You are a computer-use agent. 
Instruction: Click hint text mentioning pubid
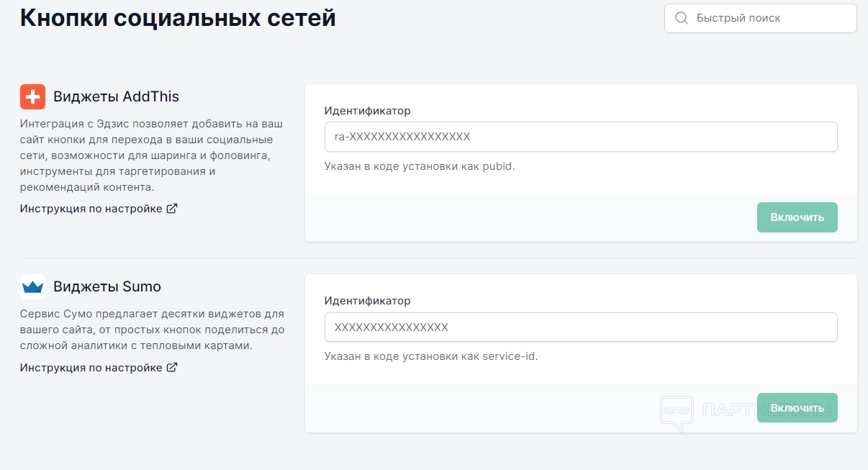tap(420, 166)
